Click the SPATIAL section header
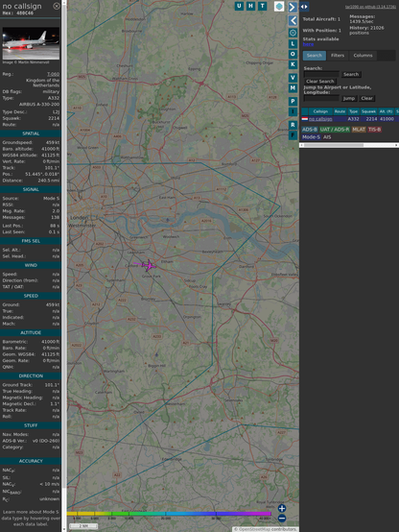 pyautogui.click(x=31, y=133)
